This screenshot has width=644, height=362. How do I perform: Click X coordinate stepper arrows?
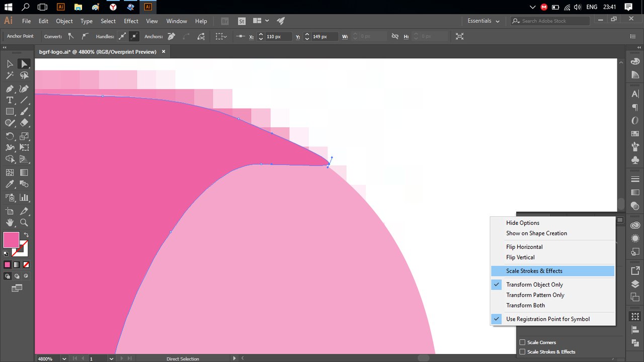pyautogui.click(x=261, y=36)
